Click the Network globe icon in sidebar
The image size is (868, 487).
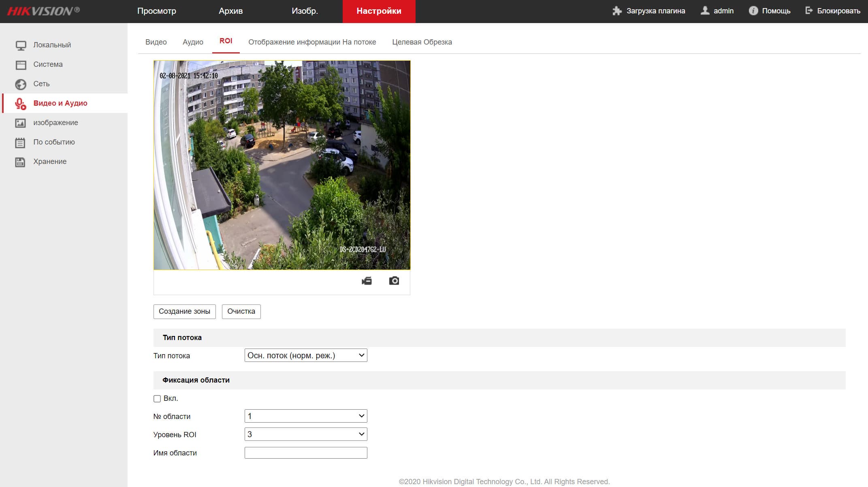[x=21, y=84]
